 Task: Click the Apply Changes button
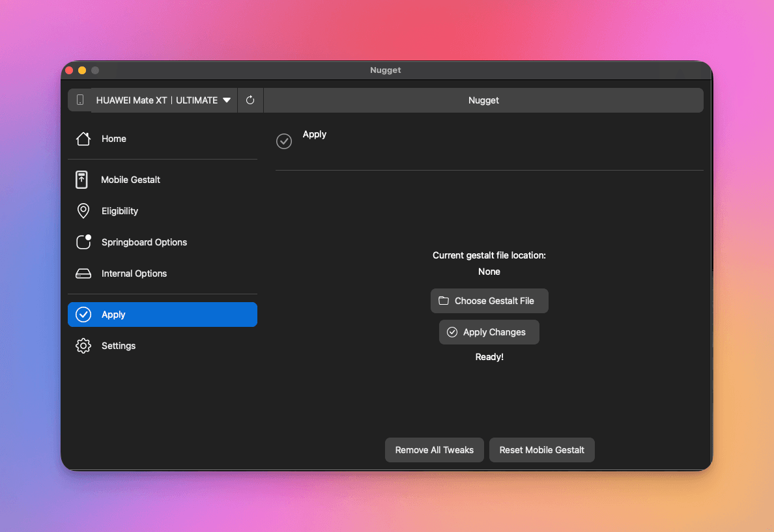[x=489, y=332]
